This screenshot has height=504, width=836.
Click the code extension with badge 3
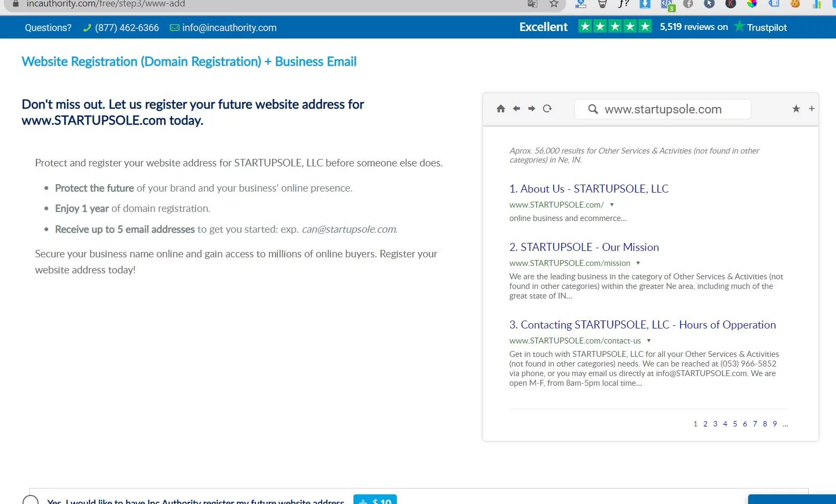pos(666,4)
